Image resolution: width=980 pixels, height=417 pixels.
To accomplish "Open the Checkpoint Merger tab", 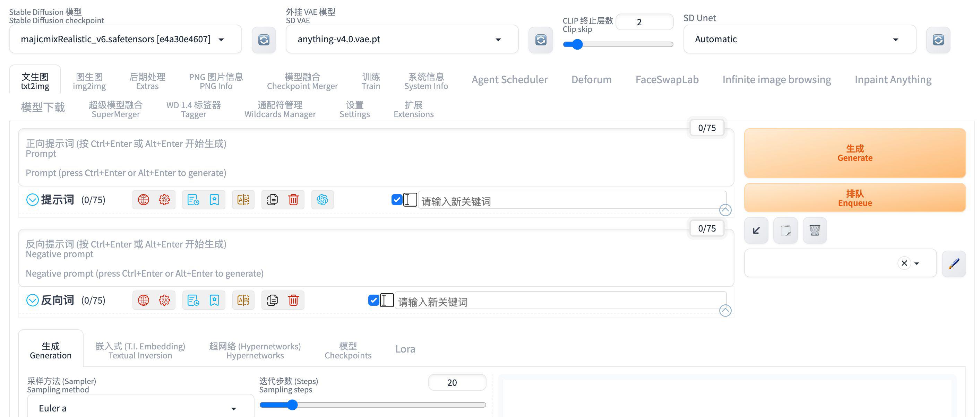I will pyautogui.click(x=302, y=81).
